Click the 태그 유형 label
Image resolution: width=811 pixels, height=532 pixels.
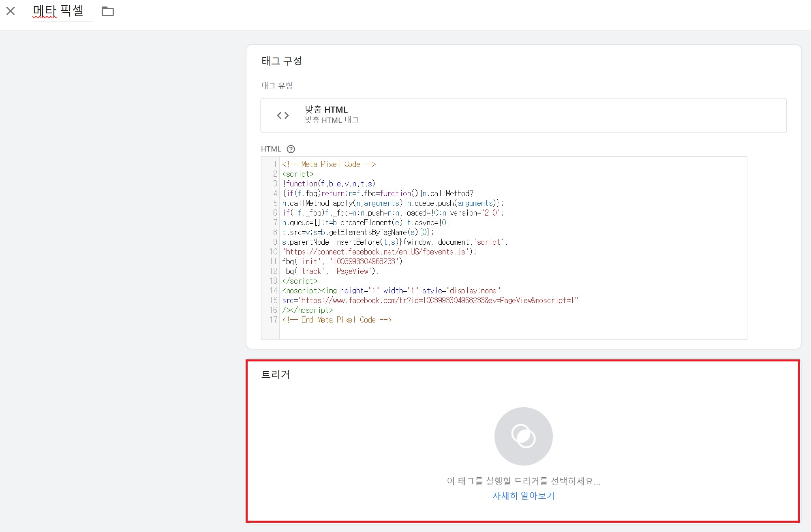277,85
